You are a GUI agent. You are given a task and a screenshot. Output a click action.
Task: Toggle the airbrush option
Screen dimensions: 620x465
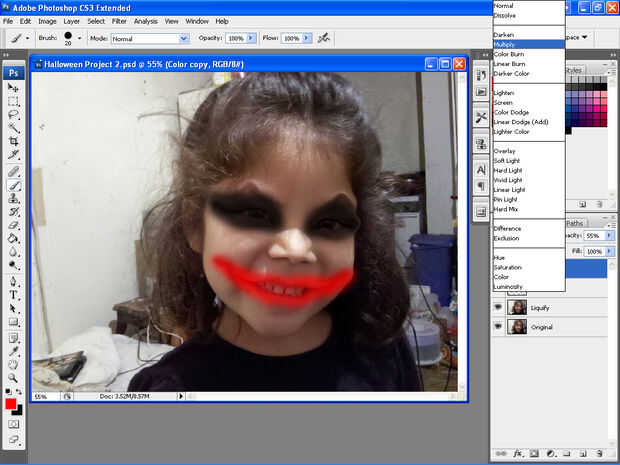click(324, 38)
